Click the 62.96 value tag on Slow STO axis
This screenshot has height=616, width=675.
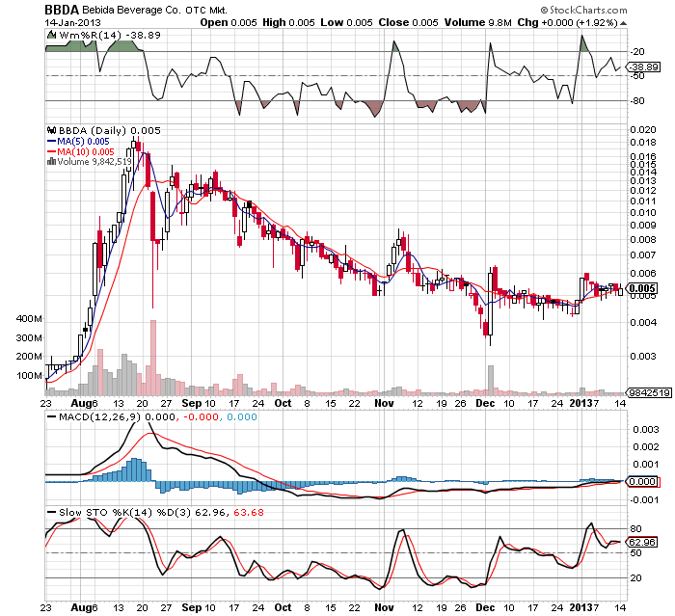(643, 542)
